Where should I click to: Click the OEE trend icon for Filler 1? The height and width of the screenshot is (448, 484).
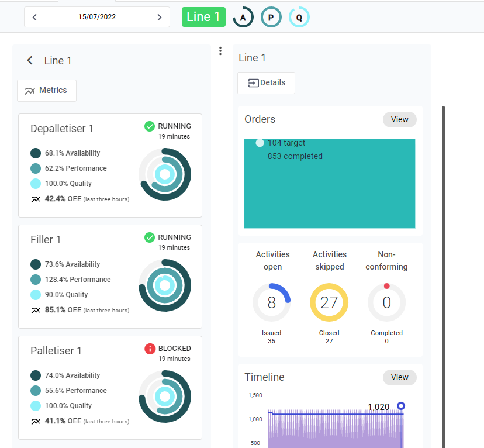click(36, 310)
